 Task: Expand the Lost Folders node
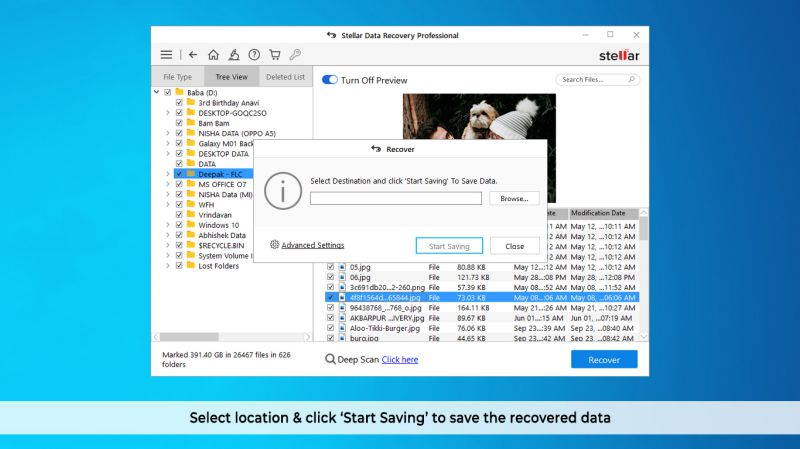[168, 266]
